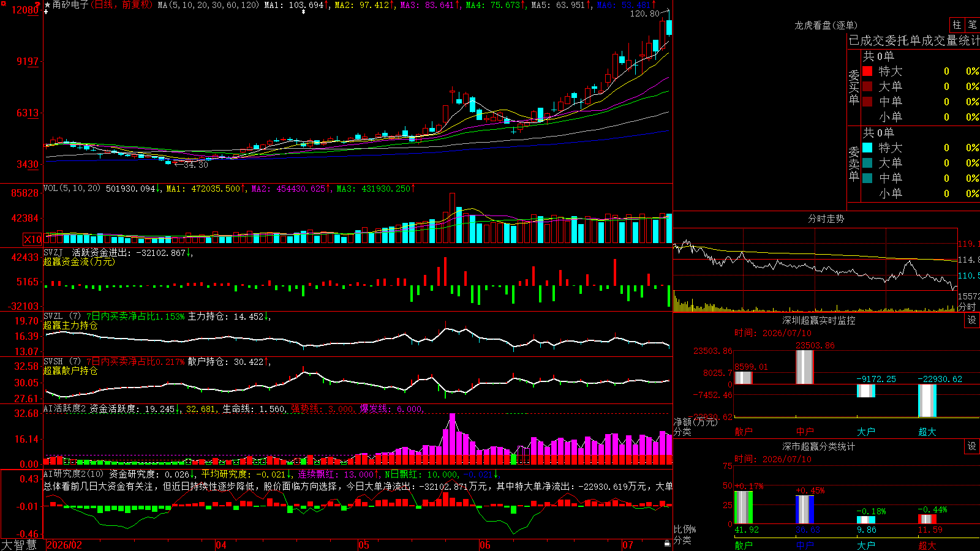Click the sell-side 大单 teal swatch

pyautogui.click(x=867, y=163)
